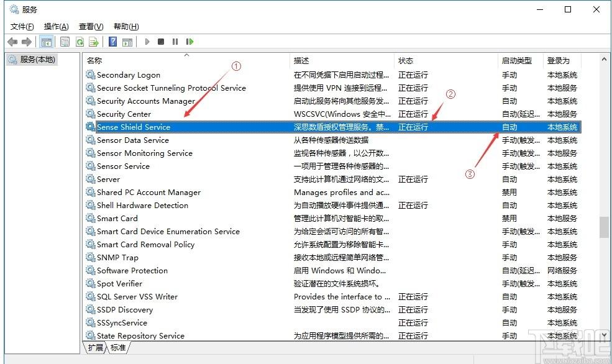
Task: Sort by the 登录为 column header
Action: click(562, 60)
